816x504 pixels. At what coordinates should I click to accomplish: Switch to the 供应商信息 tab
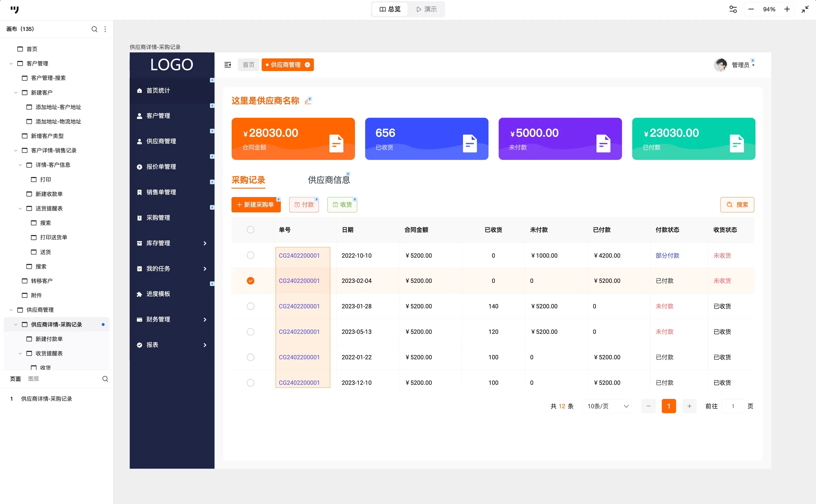(328, 180)
